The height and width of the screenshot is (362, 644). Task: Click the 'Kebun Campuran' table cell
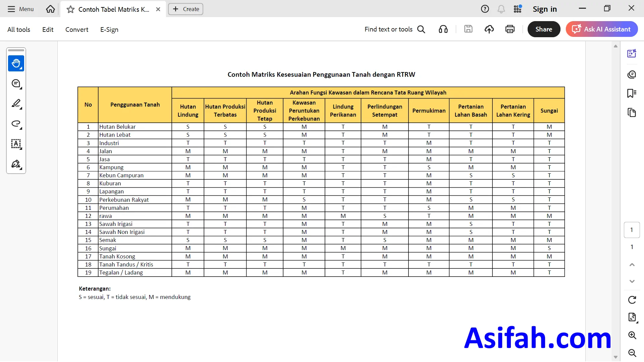[135, 175]
